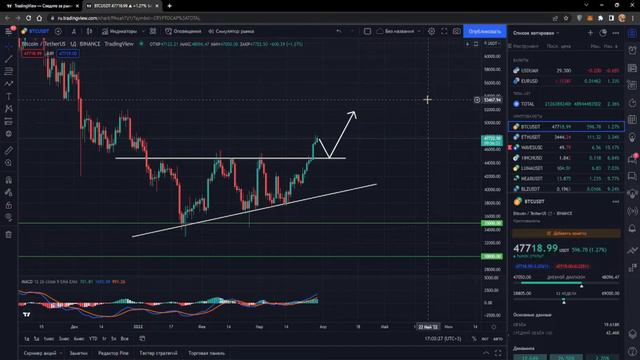Open the Заметки tab
The width and height of the screenshot is (640, 360).
pyautogui.click(x=78, y=353)
